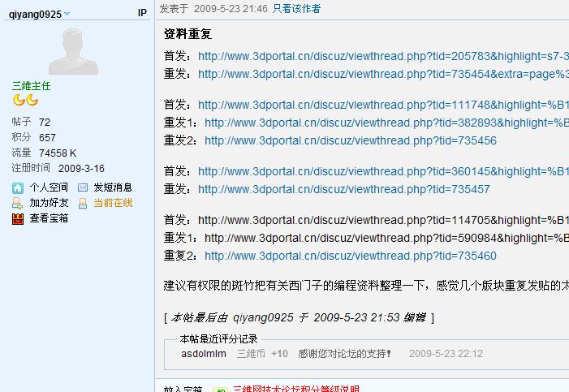Click the post time 2009-5-23 21:46
Image resolution: width=569 pixels, height=392 pixels.
click(x=231, y=9)
